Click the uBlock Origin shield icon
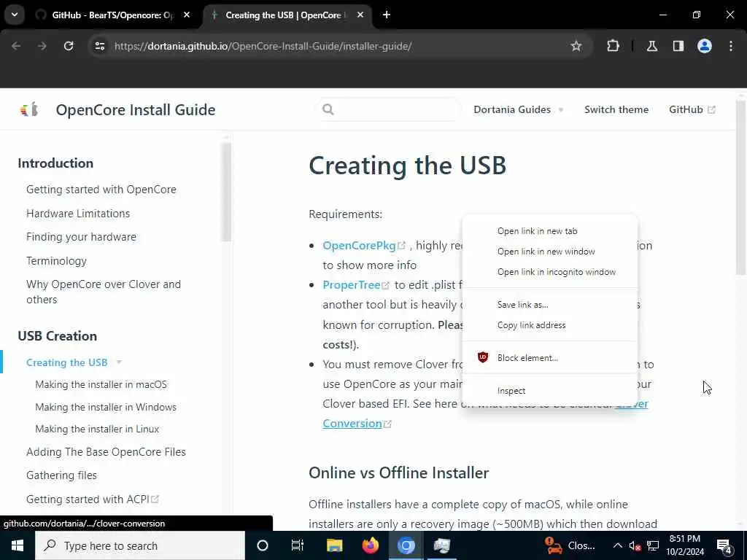Viewport: 747px width, 560px height. [x=483, y=357]
